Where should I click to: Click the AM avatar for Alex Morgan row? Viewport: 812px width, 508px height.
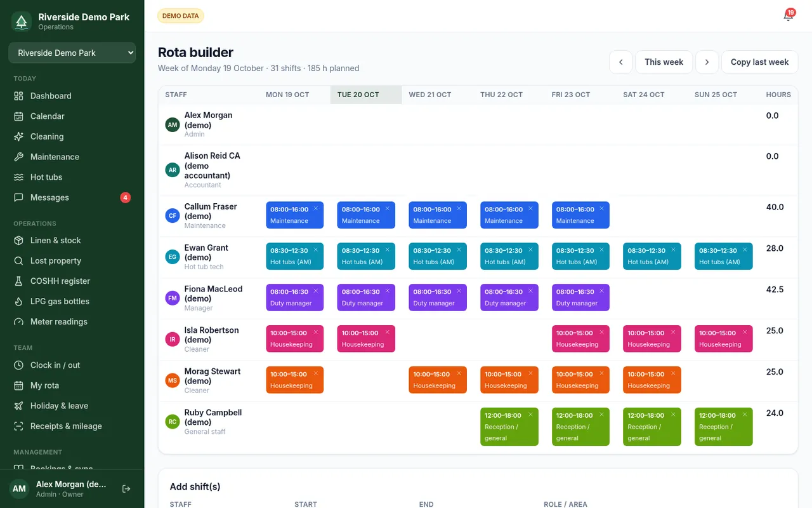tap(173, 125)
